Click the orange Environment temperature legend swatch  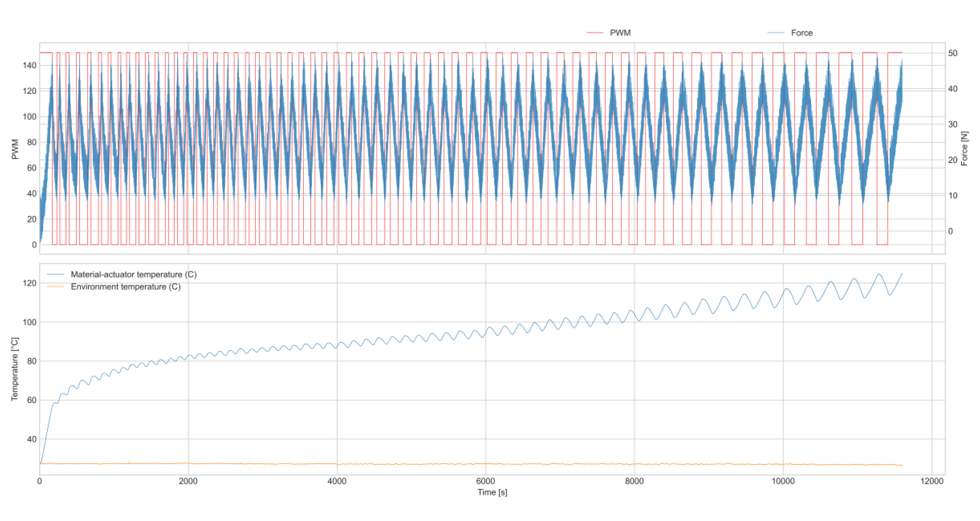coord(56,286)
